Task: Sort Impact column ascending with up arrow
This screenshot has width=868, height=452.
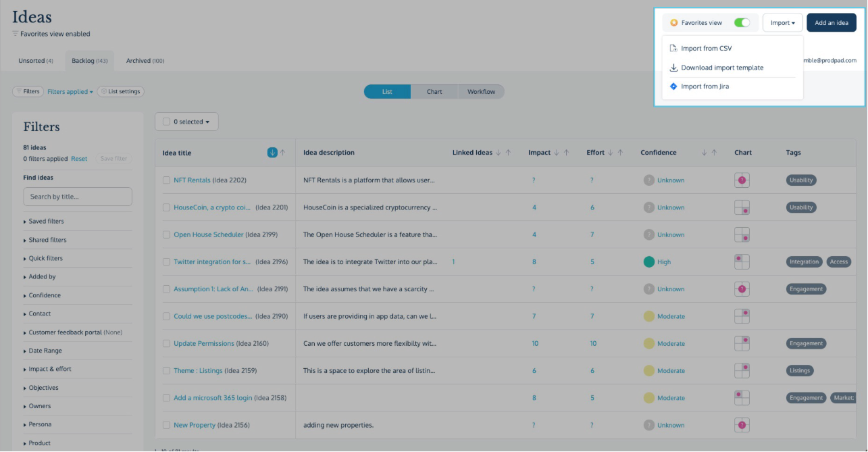Action: (x=565, y=153)
